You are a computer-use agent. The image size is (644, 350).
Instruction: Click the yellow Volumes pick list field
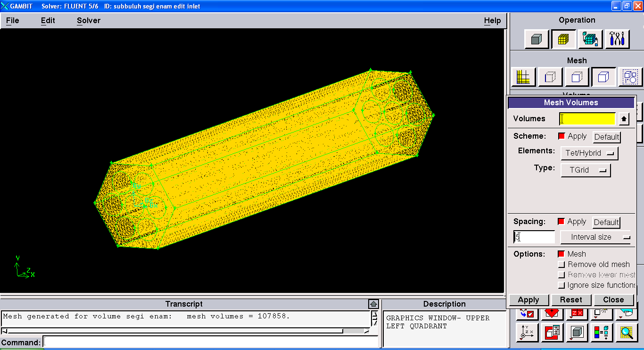point(587,119)
